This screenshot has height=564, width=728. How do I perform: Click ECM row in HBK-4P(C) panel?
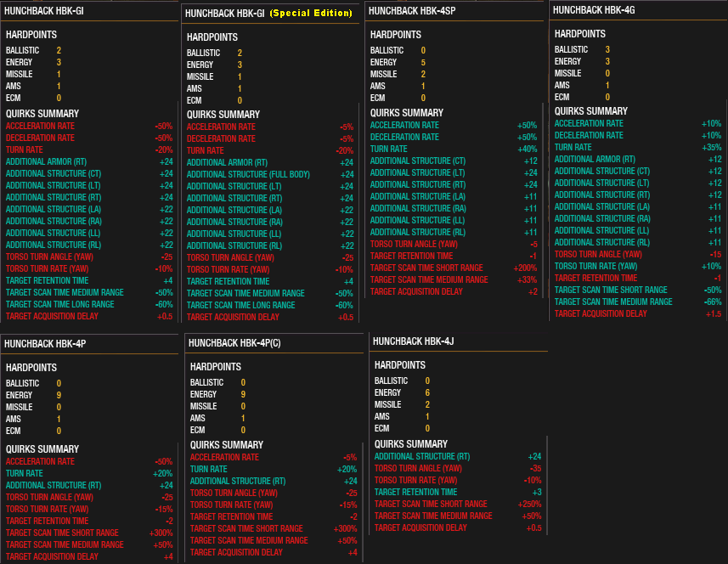[217, 431]
